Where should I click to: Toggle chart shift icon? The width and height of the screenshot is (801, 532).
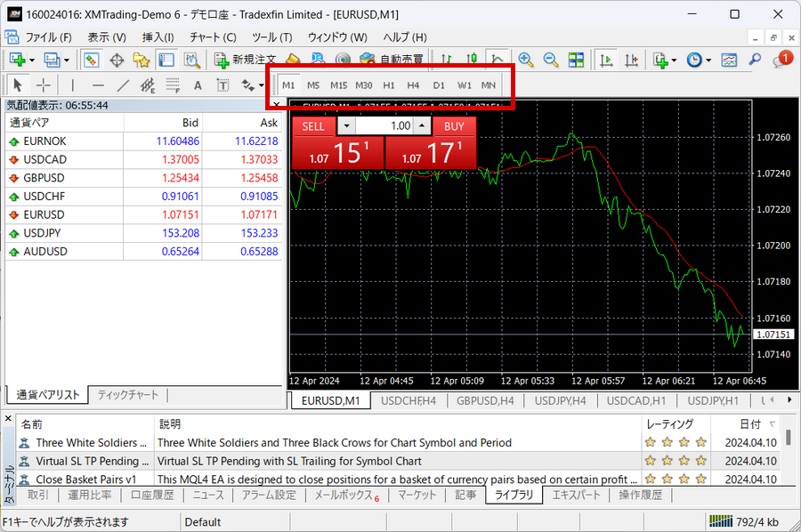coord(631,60)
